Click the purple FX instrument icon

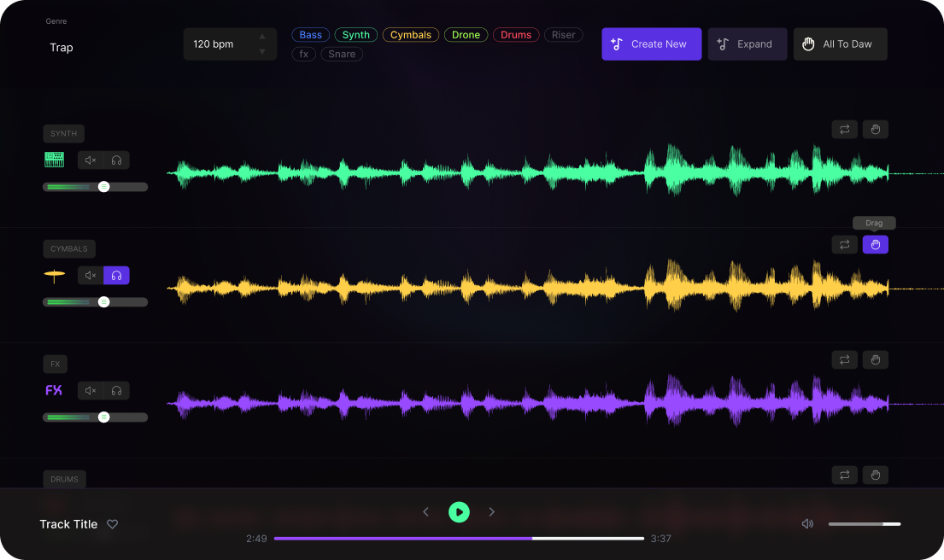(x=54, y=390)
